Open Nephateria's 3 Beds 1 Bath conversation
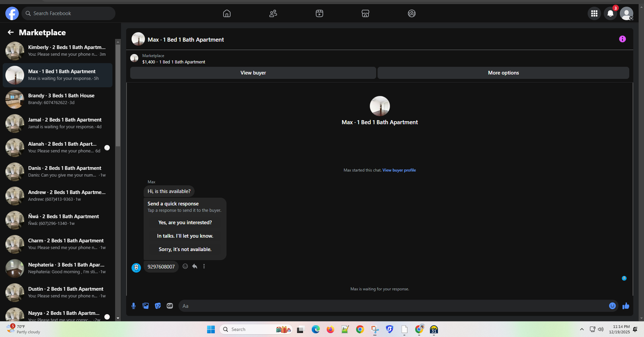The height and width of the screenshot is (337, 644). [58, 269]
